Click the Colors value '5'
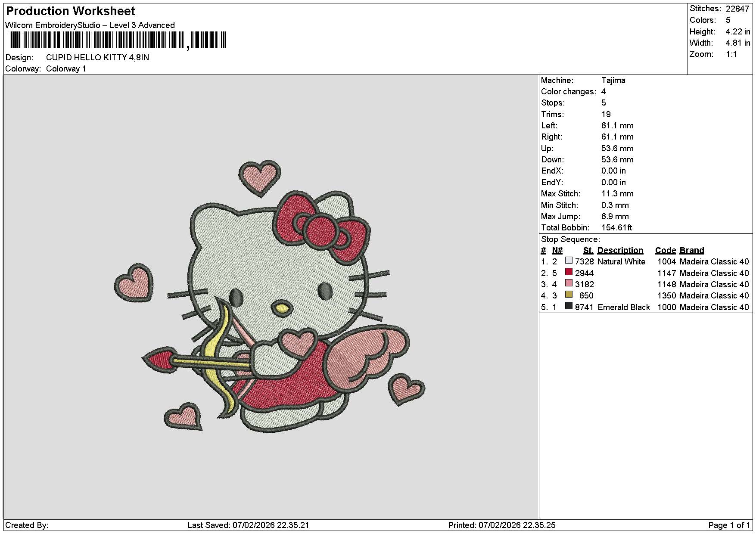 [728, 20]
